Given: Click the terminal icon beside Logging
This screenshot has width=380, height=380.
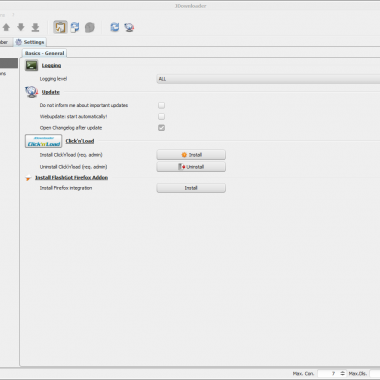Looking at the screenshot, I should 32,65.
